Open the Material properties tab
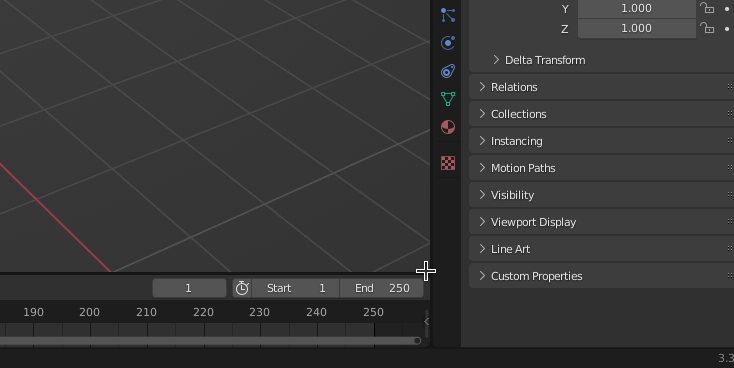Image resolution: width=734 pixels, height=368 pixels. pos(448,127)
